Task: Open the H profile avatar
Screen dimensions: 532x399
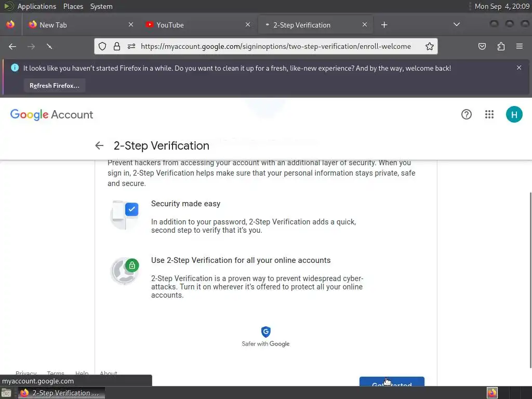Action: pos(514,114)
